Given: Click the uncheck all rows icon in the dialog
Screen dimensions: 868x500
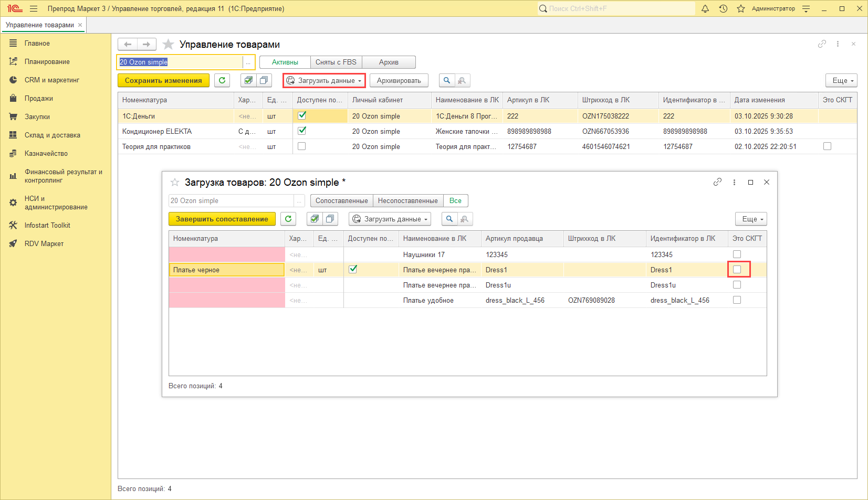Looking at the screenshot, I should point(330,219).
